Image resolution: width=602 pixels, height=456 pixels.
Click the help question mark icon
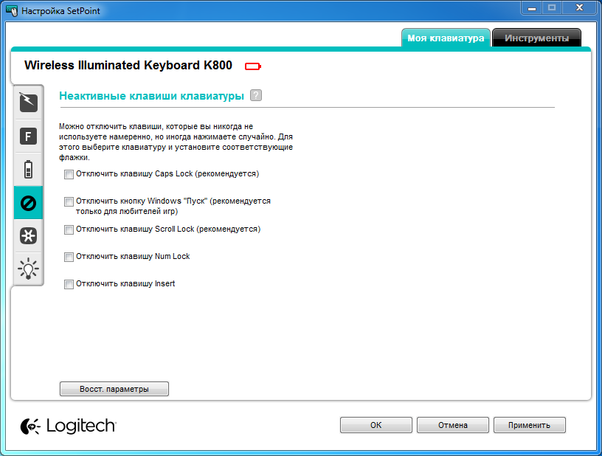(x=256, y=95)
